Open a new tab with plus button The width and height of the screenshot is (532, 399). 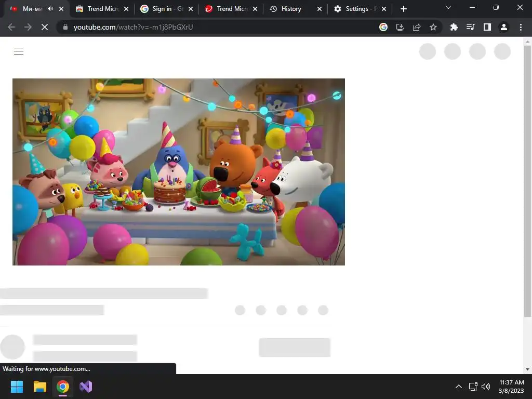coord(403,9)
